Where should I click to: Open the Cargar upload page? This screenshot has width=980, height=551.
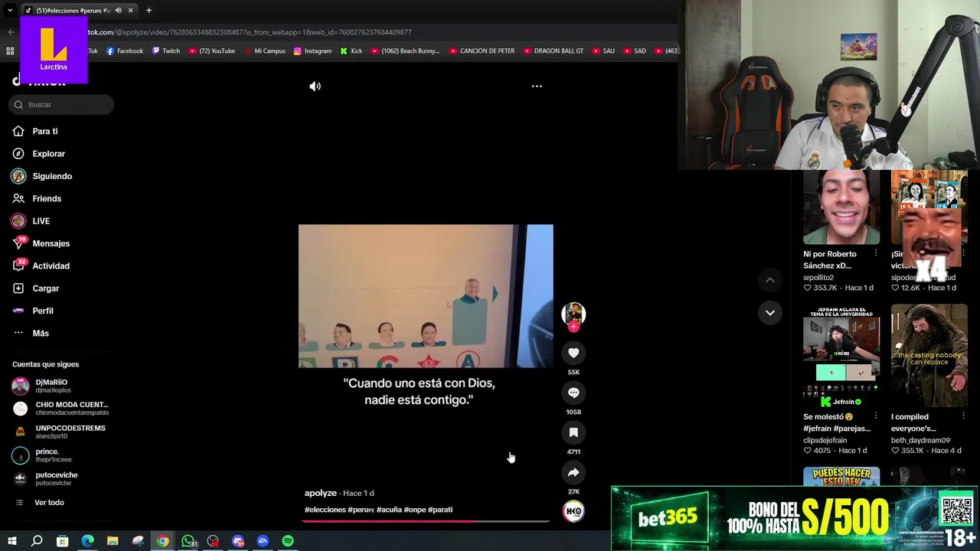point(45,289)
